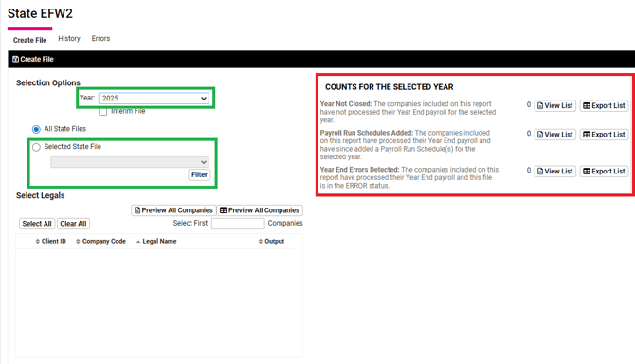This screenshot has height=364, width=635.
Task: Sort table by Company Code column
Action: click(100, 242)
